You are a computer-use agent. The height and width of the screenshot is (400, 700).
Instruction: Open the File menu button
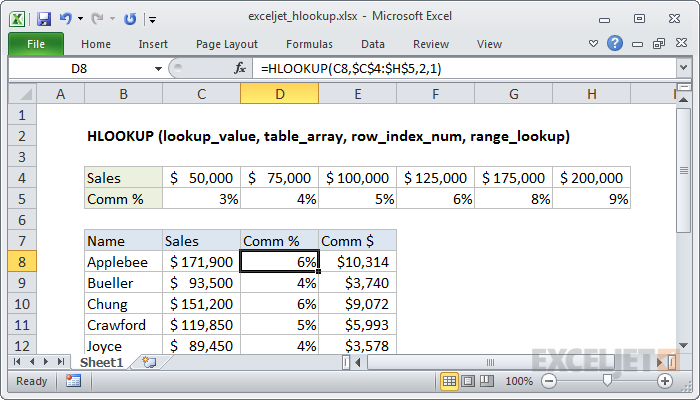(x=36, y=44)
